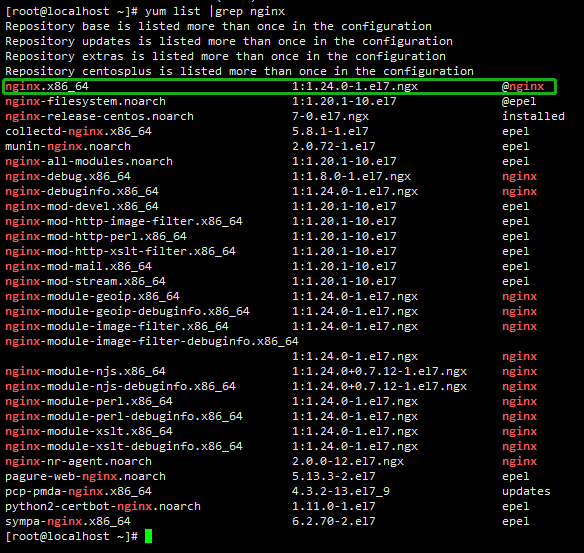Click the 'yum list |grep nginx' command text
Screen dimensions: 584x553
point(215,11)
